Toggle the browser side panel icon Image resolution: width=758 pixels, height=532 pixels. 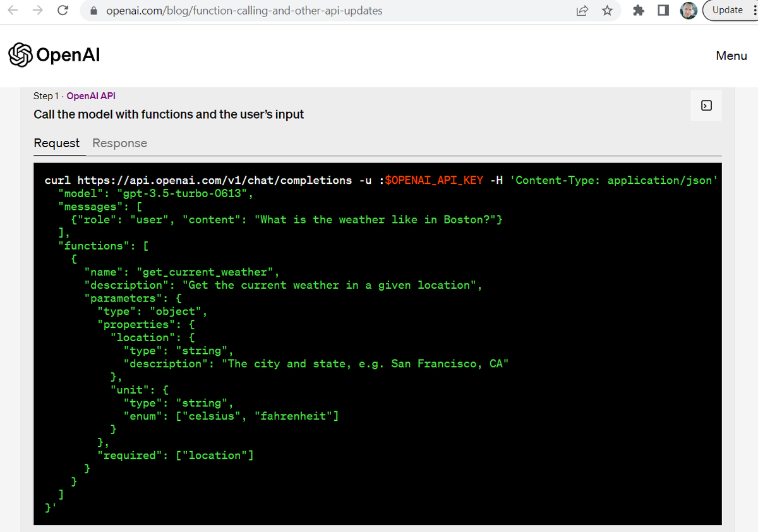(663, 11)
